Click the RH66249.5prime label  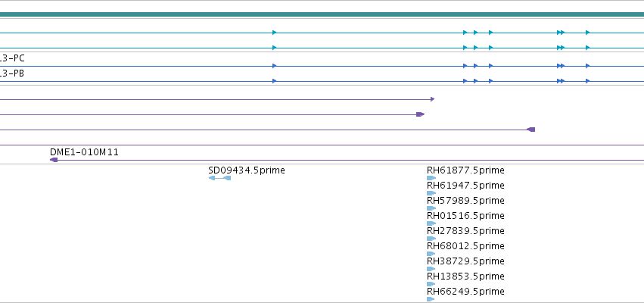click(465, 292)
